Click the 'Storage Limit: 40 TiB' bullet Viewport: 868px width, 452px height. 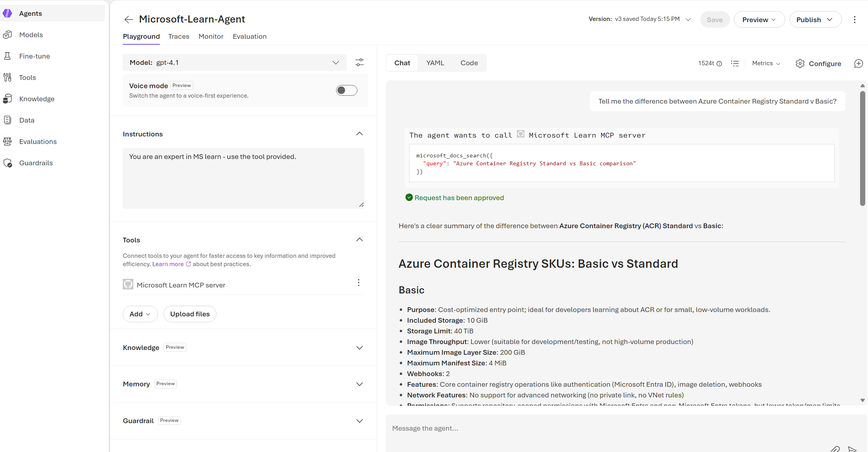coord(440,331)
